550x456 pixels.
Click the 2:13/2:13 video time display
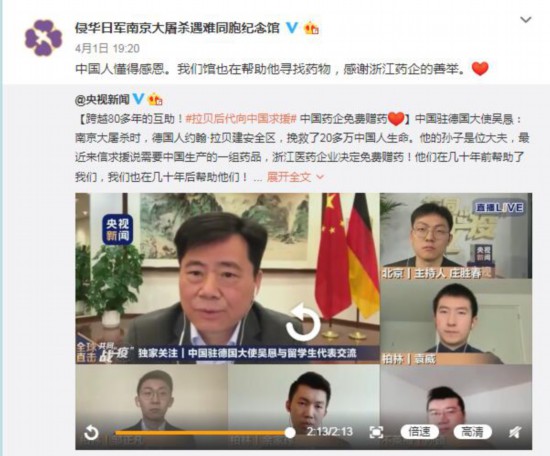[329, 432]
